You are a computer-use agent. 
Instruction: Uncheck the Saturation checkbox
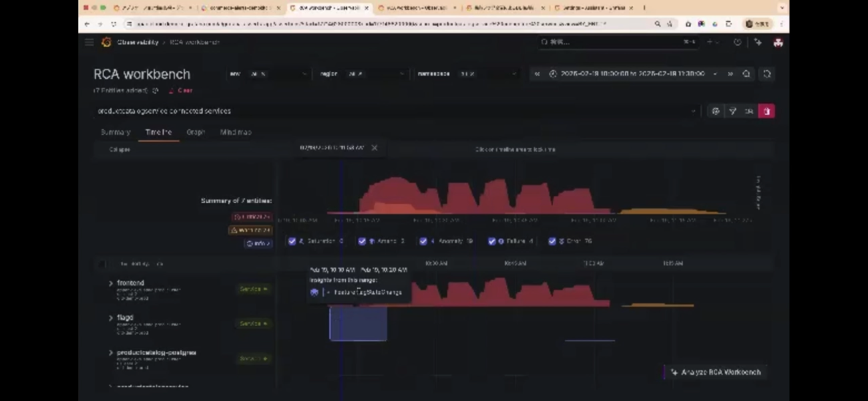(x=292, y=241)
